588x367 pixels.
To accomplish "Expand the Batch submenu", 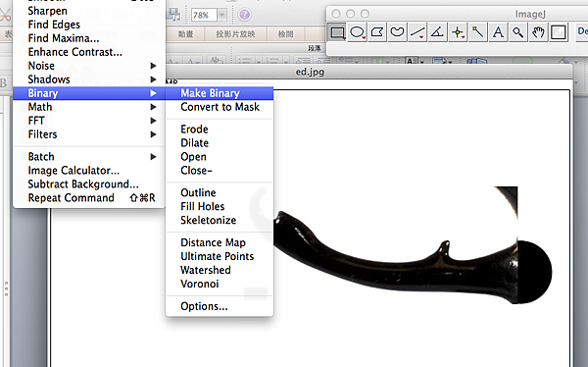I will tap(89, 157).
